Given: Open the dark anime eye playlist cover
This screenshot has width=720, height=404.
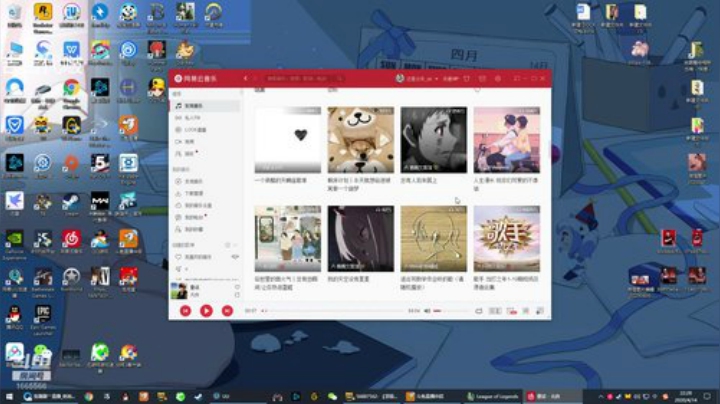Looking at the screenshot, I should pos(360,239).
